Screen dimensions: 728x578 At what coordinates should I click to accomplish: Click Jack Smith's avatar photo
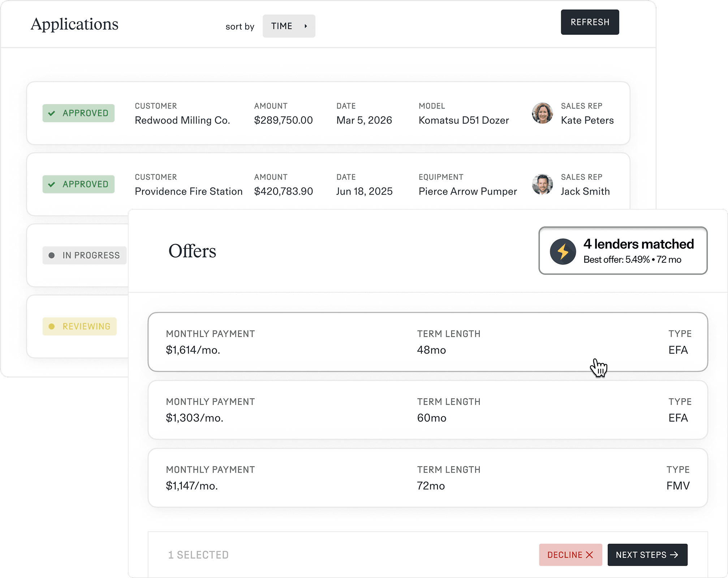pos(542,184)
